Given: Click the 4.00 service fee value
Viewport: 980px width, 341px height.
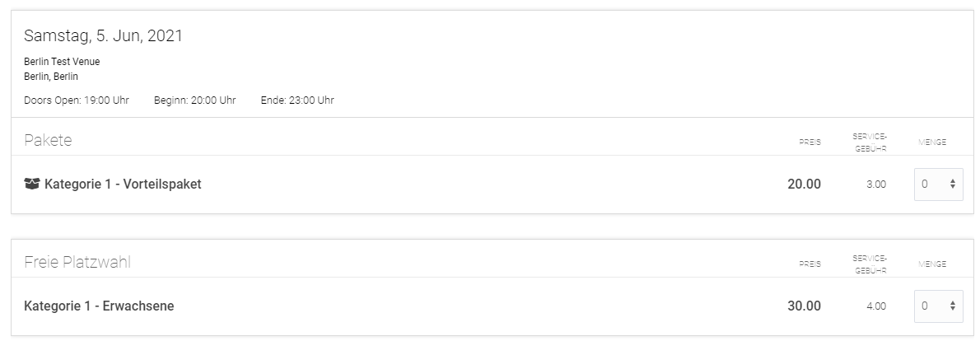Looking at the screenshot, I should [x=875, y=306].
